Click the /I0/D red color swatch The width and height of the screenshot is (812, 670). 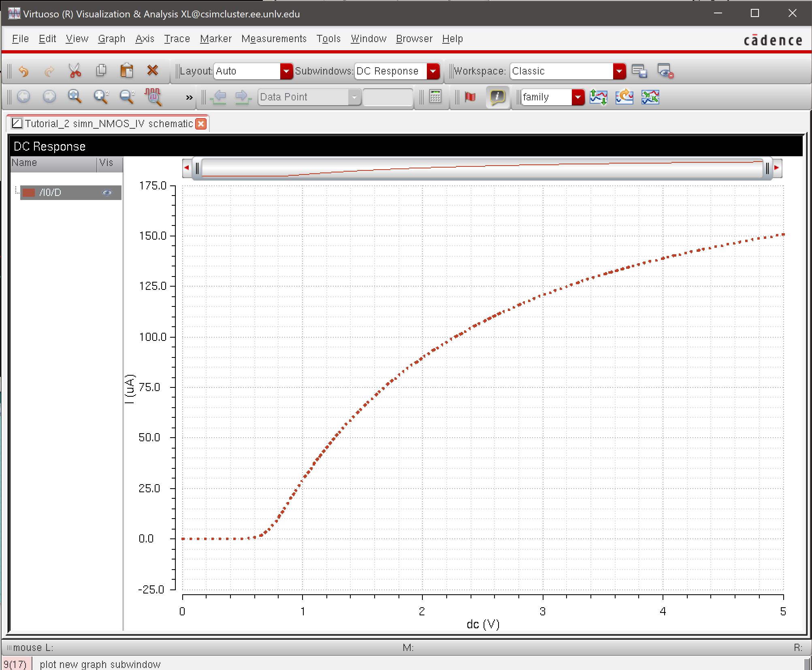(x=28, y=193)
